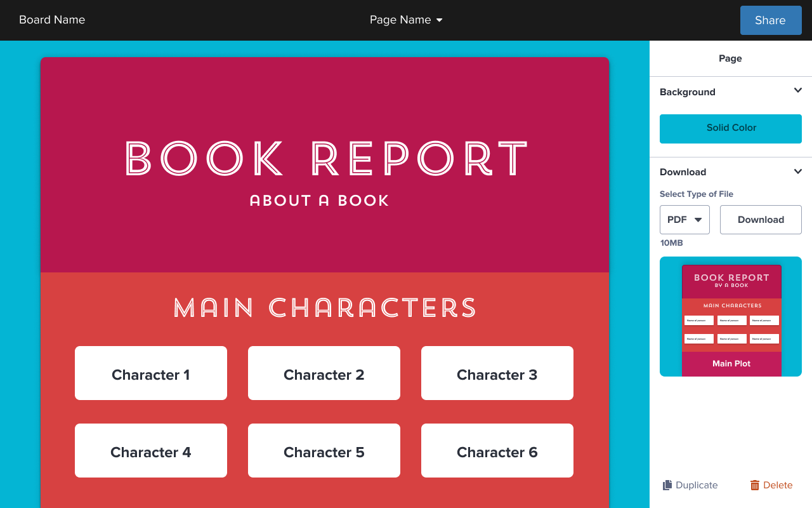This screenshot has width=812, height=508.
Task: Click the Board Name title
Action: coord(52,20)
